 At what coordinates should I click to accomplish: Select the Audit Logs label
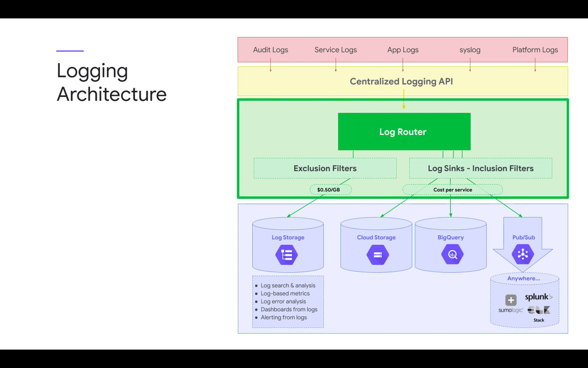tap(271, 50)
